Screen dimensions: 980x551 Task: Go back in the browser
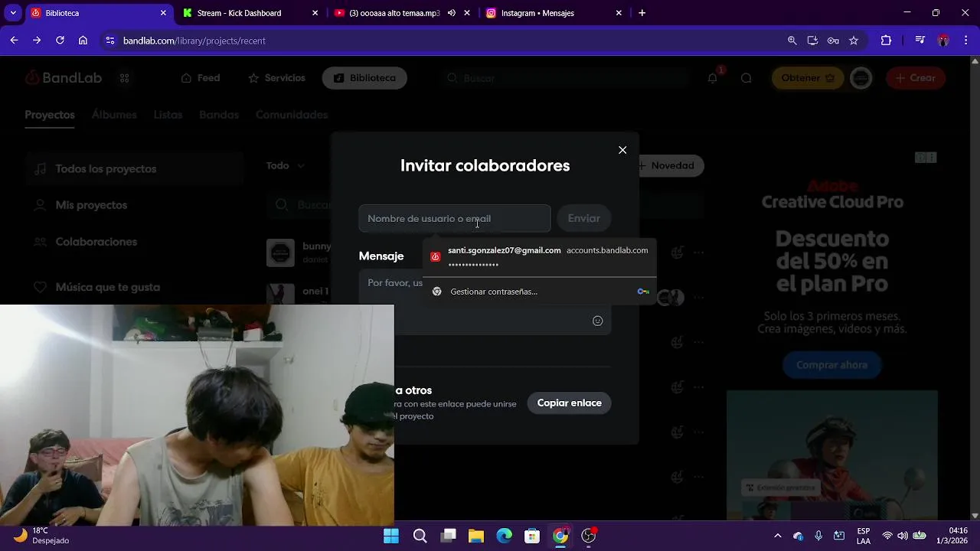click(14, 41)
